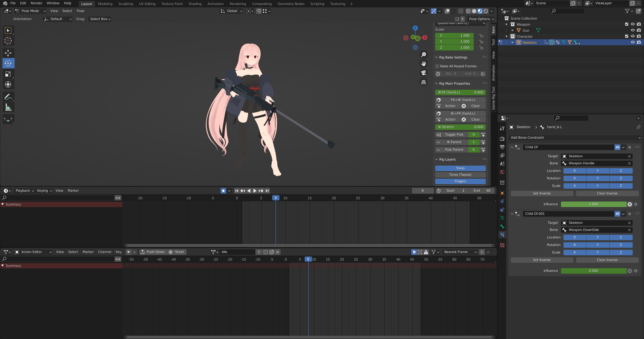644x339 pixels.
Task: Click Stash action button
Action: click(x=177, y=252)
